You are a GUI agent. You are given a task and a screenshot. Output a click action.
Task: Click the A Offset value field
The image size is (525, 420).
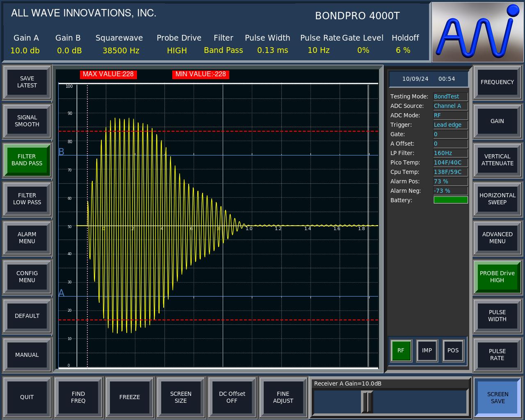[450, 144]
